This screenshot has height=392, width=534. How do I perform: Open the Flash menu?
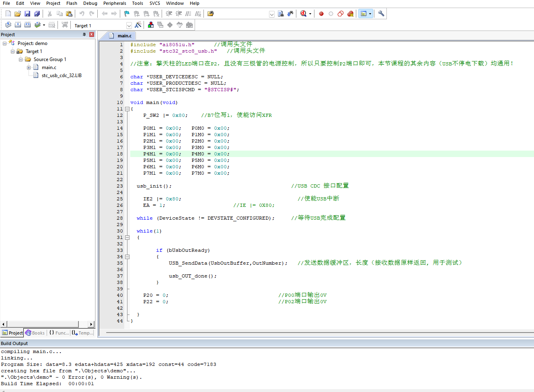72,3
